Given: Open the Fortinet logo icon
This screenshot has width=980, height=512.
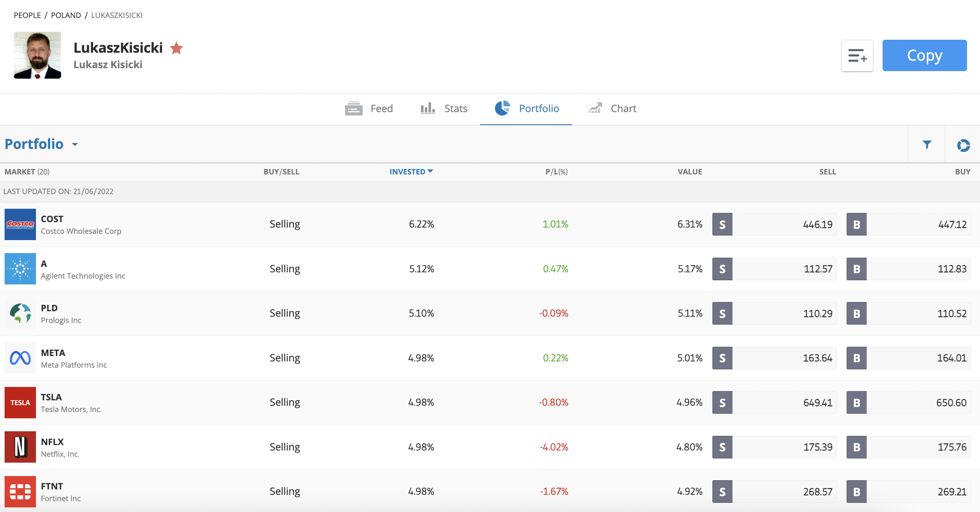Looking at the screenshot, I should click(x=20, y=492).
